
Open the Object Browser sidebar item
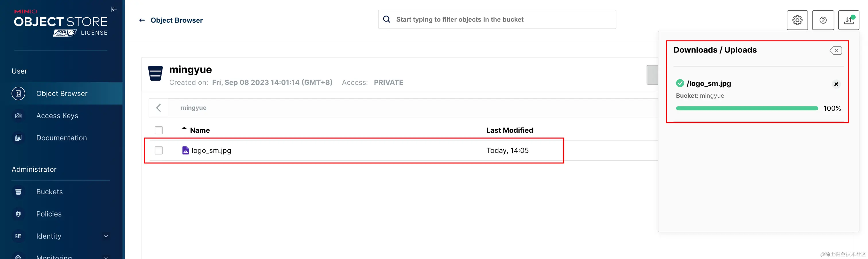tap(61, 93)
